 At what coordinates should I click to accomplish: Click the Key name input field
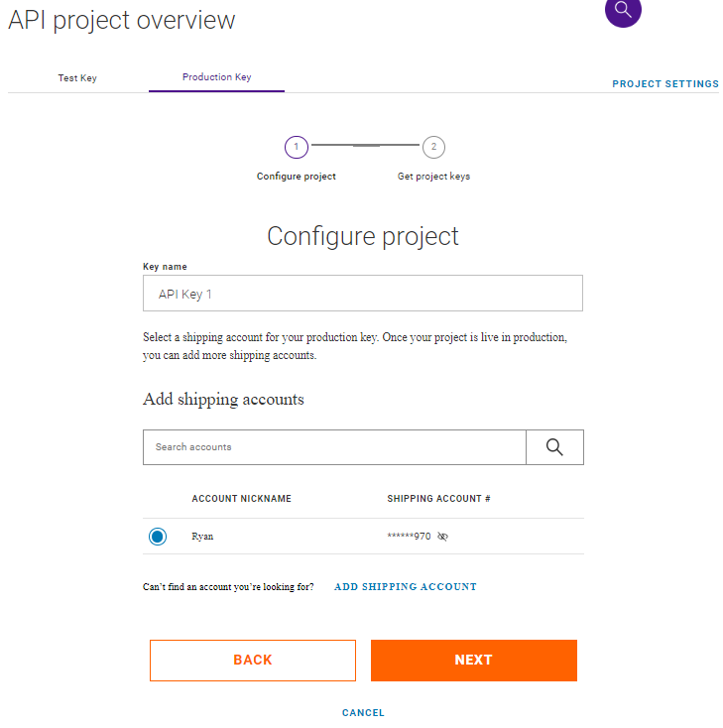tap(363, 294)
